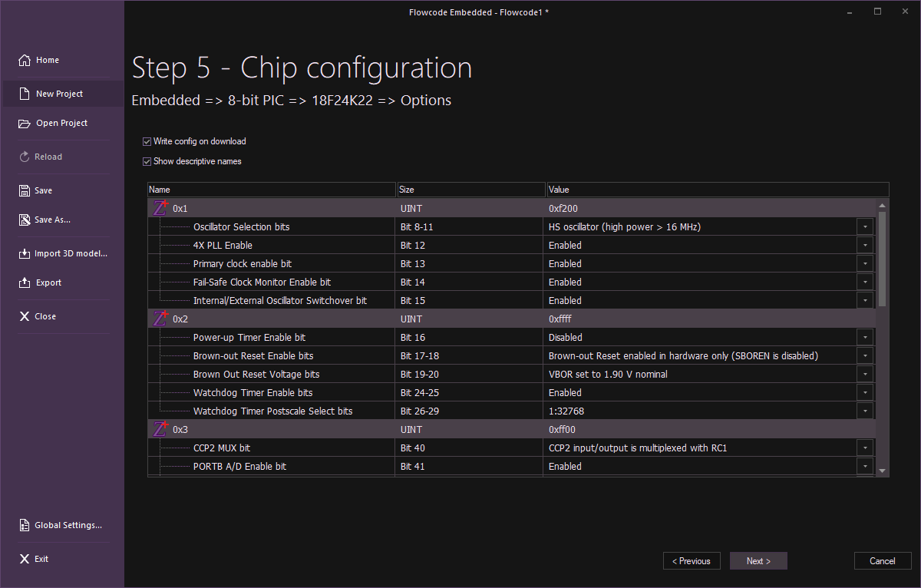
Task: Click the Export icon in the sidebar
Action: [25, 282]
